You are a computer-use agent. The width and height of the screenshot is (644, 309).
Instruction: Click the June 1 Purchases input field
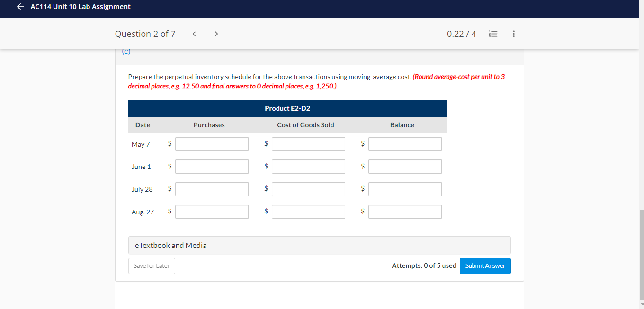(x=212, y=166)
